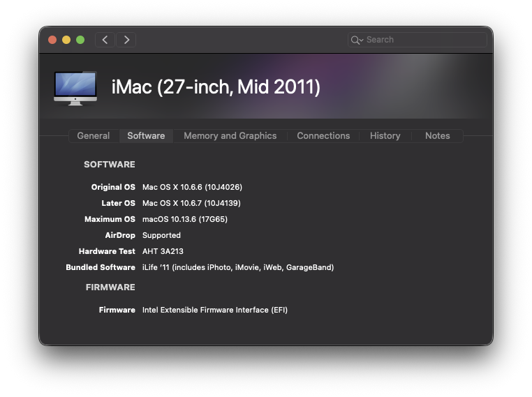Image resolution: width=532 pixels, height=397 pixels.
Task: Select the Bundled Software iLife '11 text
Action: coord(238,267)
